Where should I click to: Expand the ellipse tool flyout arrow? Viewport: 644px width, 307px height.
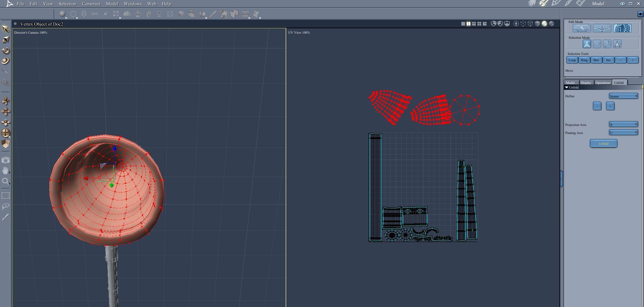(x=77, y=18)
